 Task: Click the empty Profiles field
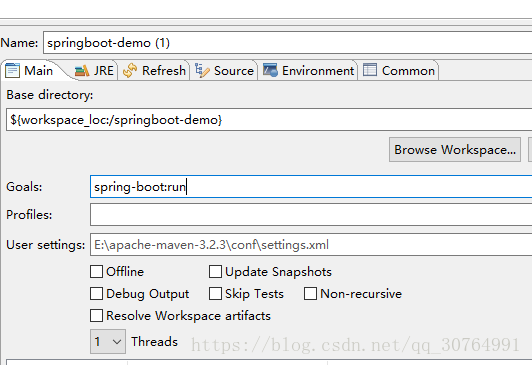[311, 215]
